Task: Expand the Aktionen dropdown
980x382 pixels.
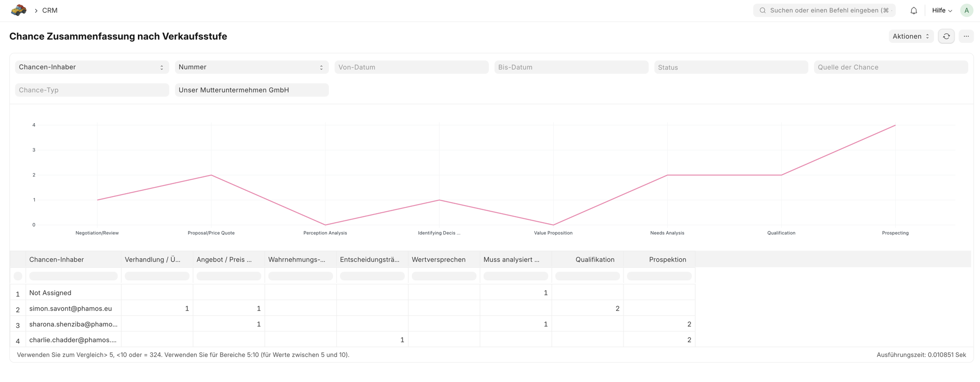Action: pos(911,36)
